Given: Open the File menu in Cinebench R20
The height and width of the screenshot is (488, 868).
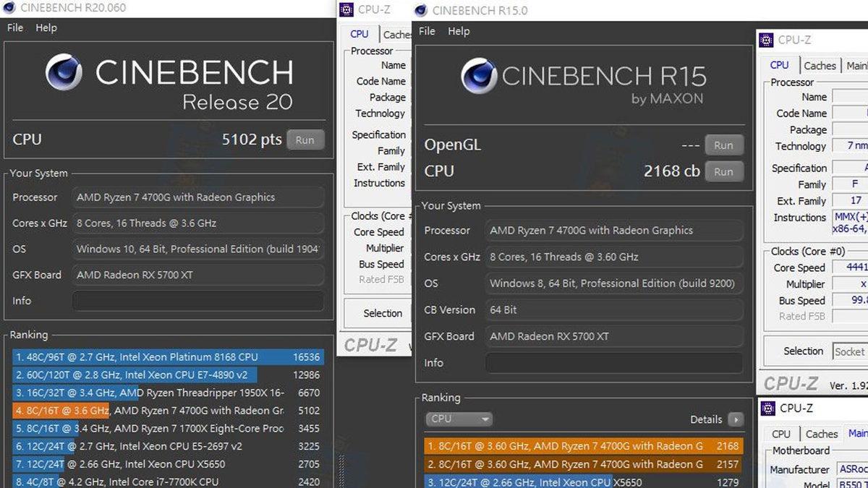Looking at the screenshot, I should [14, 27].
